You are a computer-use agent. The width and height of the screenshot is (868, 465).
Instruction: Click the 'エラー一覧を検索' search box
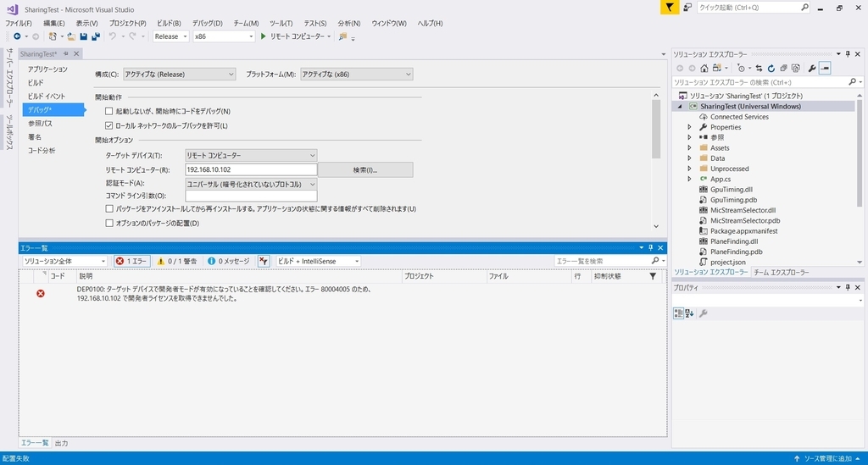coord(604,261)
